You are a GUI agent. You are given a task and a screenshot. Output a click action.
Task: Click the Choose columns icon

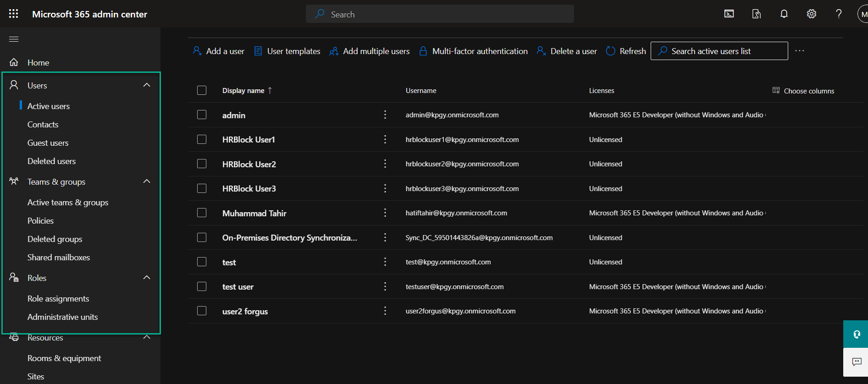coord(776,90)
